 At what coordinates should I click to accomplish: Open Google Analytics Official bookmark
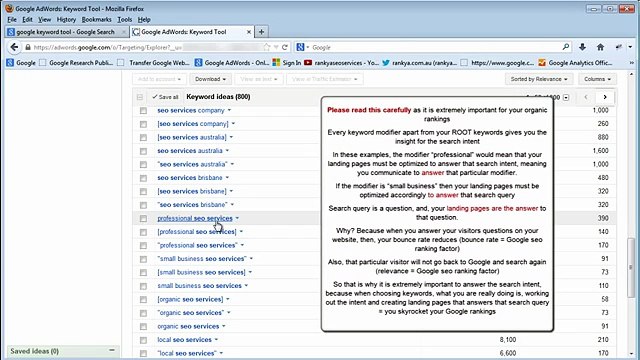[575, 63]
